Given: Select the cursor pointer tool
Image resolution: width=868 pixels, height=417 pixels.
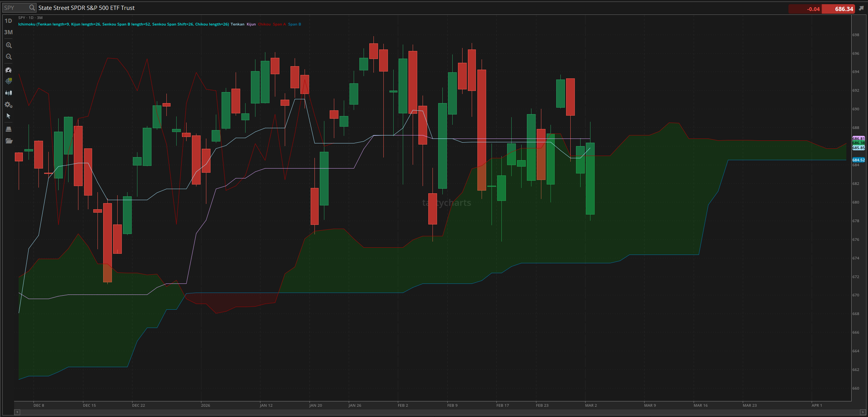Looking at the screenshot, I should click(x=8, y=116).
